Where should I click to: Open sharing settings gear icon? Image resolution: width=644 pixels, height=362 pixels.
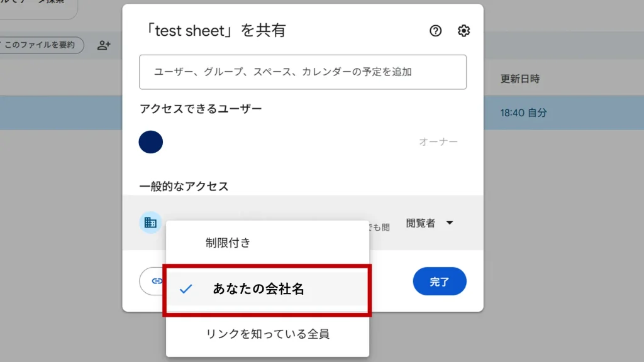[464, 31]
